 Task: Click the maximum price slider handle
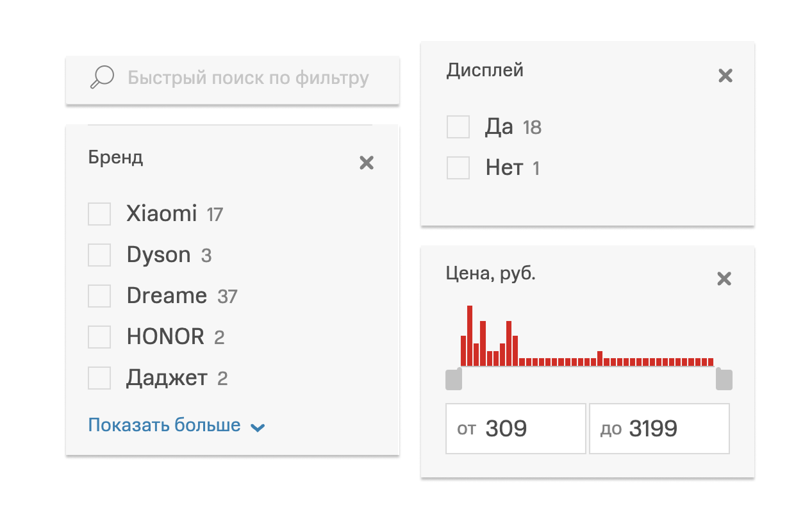[724, 379]
